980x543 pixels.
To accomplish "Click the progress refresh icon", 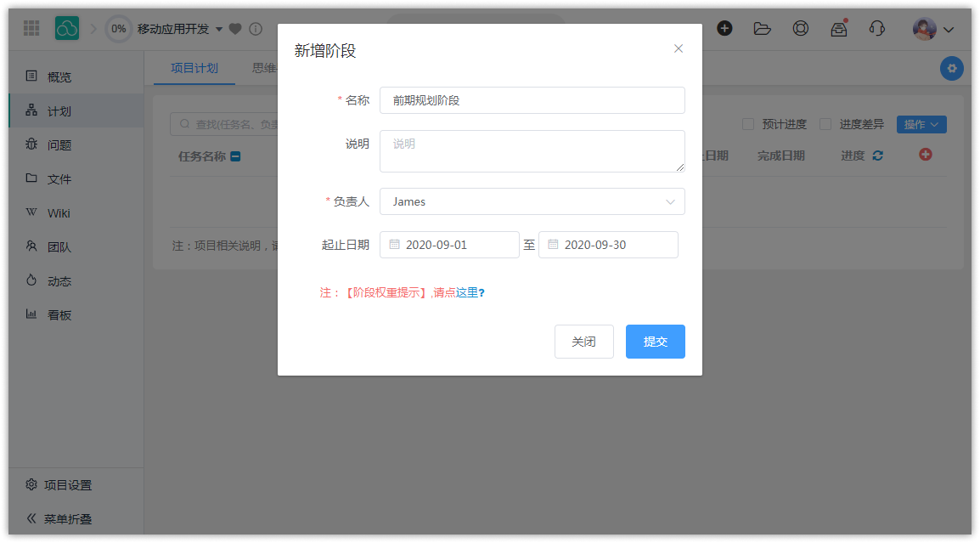I will pos(877,156).
